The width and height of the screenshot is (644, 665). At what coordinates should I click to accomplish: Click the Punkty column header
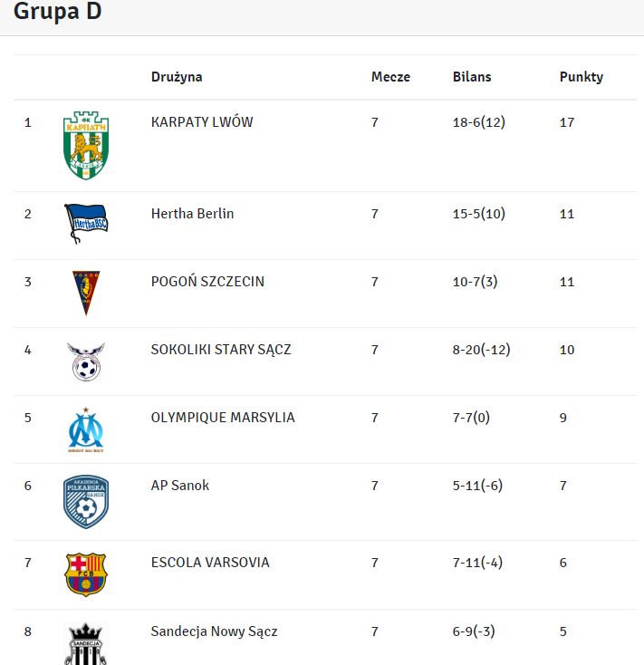click(x=581, y=77)
